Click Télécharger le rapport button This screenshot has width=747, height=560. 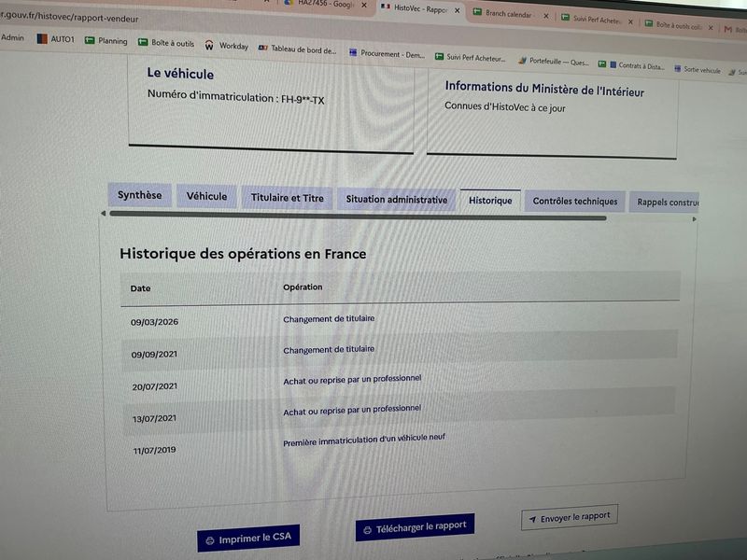[x=415, y=527]
